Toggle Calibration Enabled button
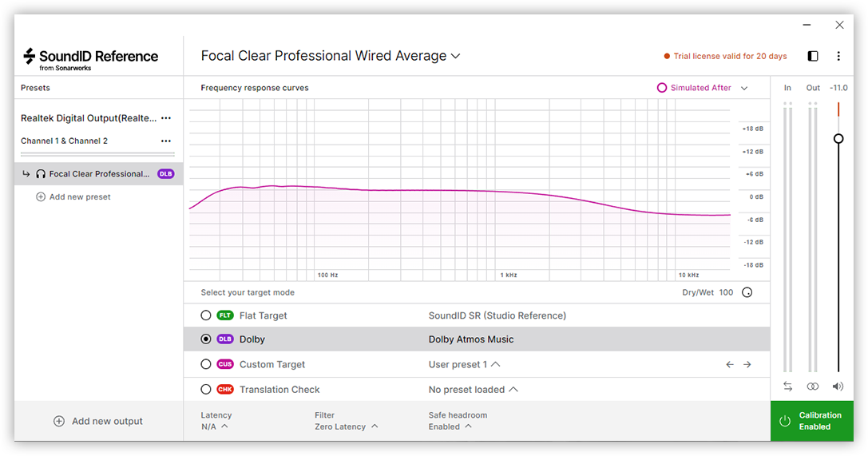The height and width of the screenshot is (456, 868). (x=811, y=421)
